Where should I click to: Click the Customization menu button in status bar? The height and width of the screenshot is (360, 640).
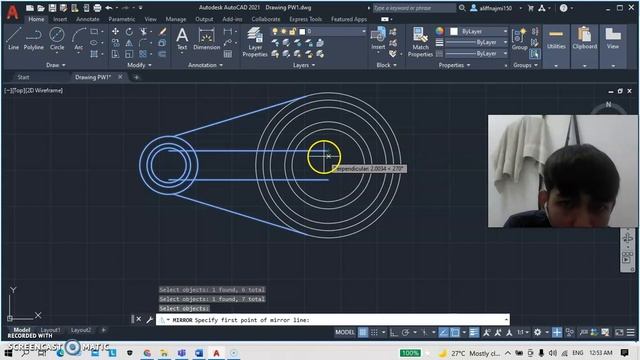point(631,333)
